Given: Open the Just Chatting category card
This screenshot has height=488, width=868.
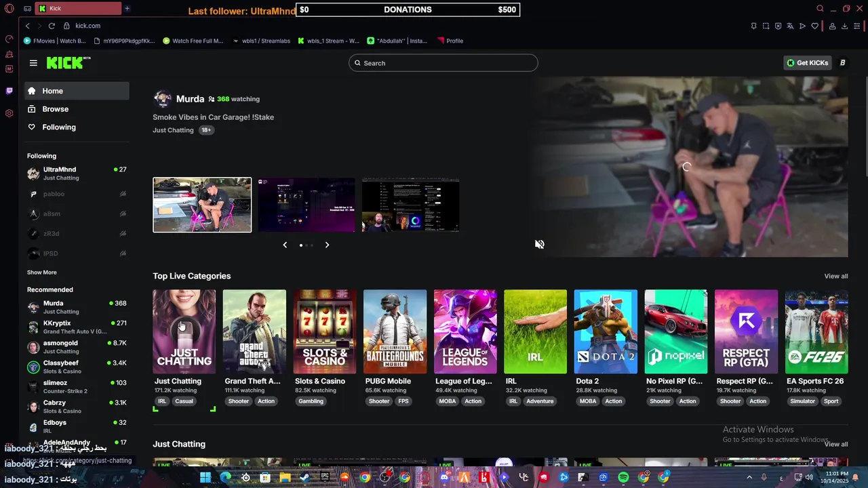Looking at the screenshot, I should [184, 332].
